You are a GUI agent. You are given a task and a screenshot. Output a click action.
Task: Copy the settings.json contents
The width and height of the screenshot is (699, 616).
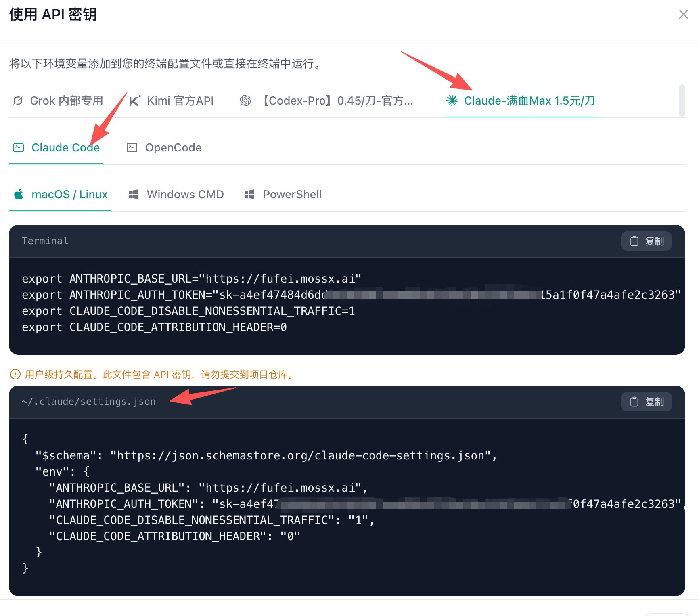coord(647,402)
